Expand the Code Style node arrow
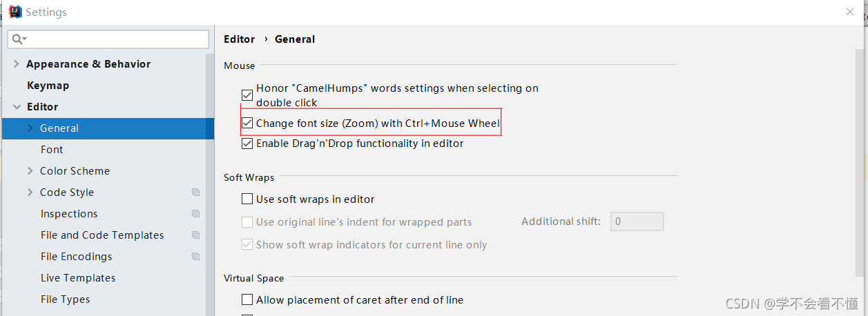The height and width of the screenshot is (316, 868). coord(30,192)
